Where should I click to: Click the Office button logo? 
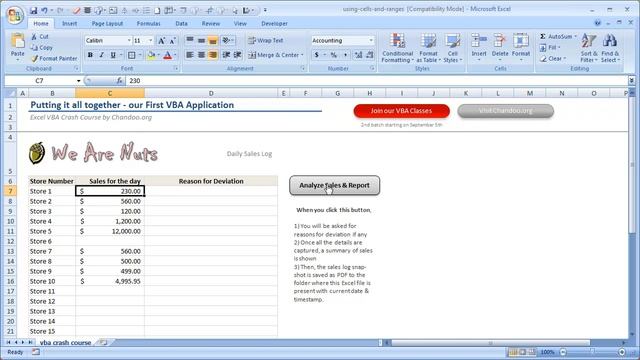(x=14, y=15)
